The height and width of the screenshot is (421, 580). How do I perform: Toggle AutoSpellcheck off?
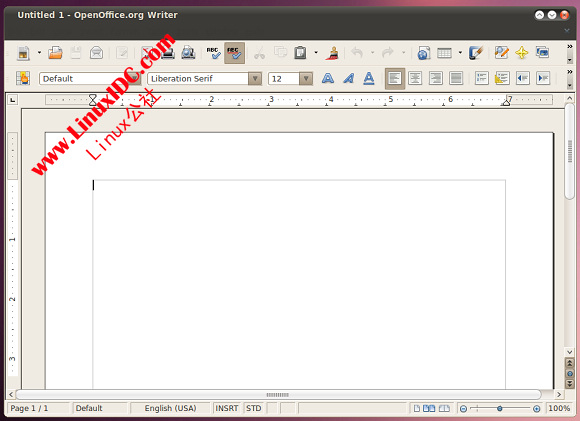tap(235, 53)
